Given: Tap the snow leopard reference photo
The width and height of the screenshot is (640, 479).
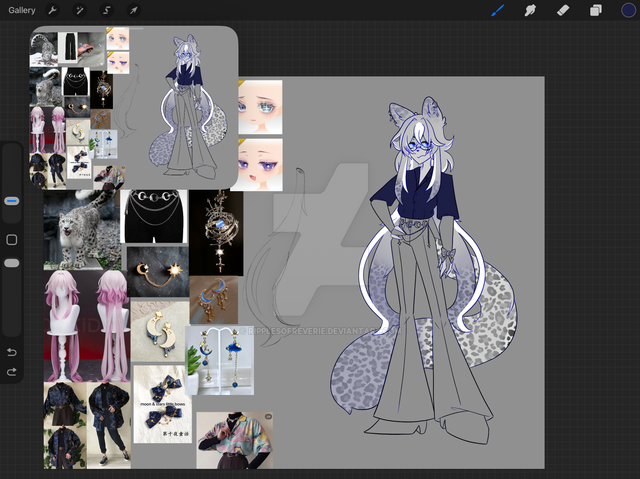Looking at the screenshot, I should (80, 230).
